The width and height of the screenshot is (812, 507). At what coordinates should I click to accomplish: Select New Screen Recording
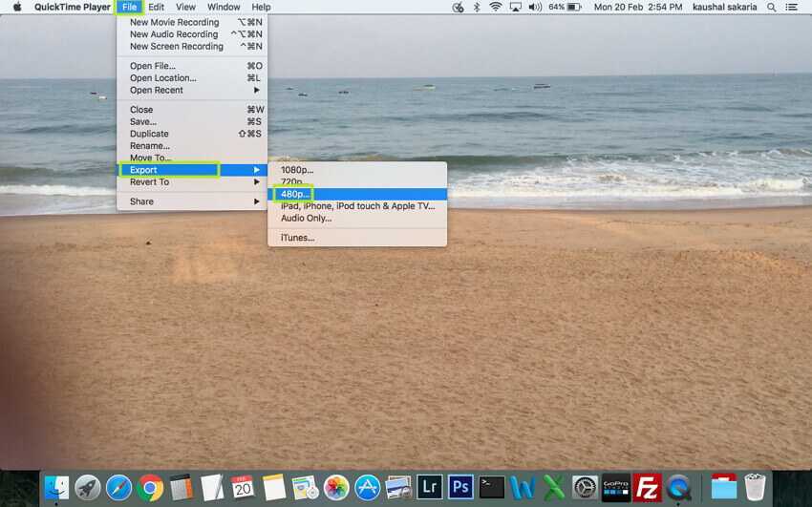click(x=177, y=46)
